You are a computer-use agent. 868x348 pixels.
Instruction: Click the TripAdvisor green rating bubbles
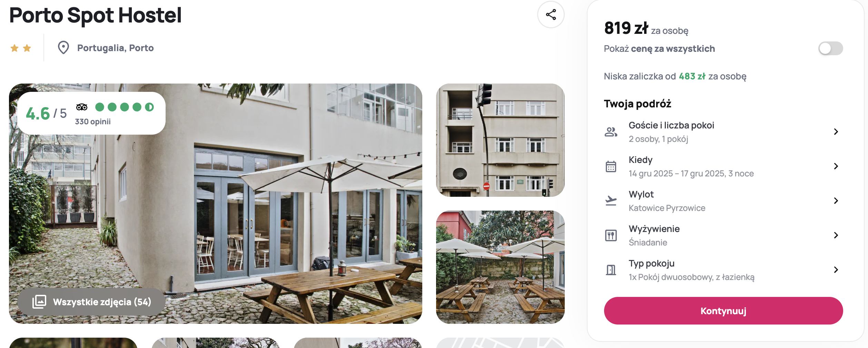tap(125, 107)
